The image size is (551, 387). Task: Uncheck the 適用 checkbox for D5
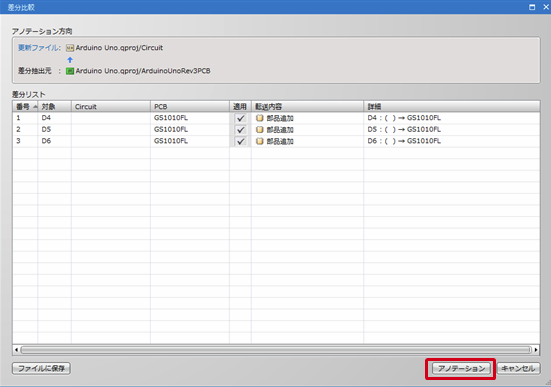[240, 130]
